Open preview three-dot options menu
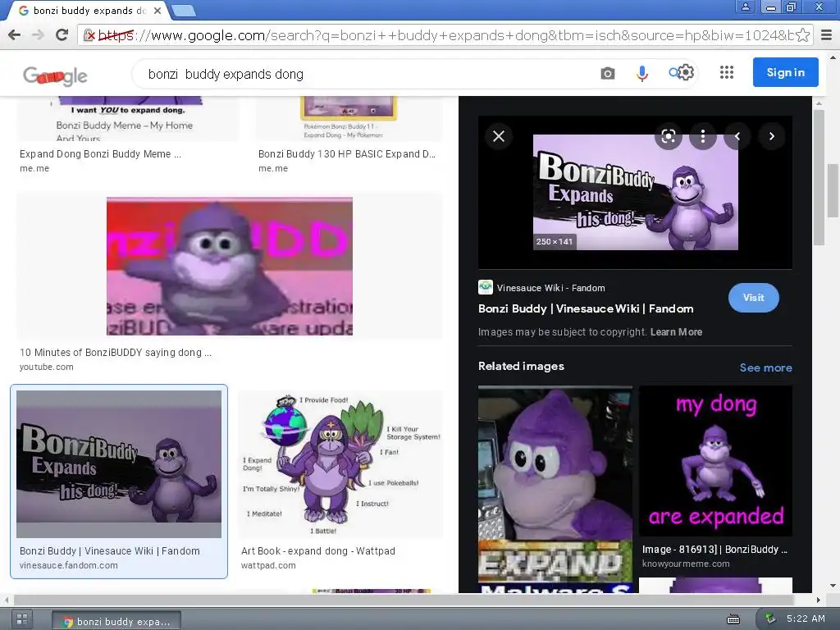This screenshot has width=840, height=630. (703, 137)
